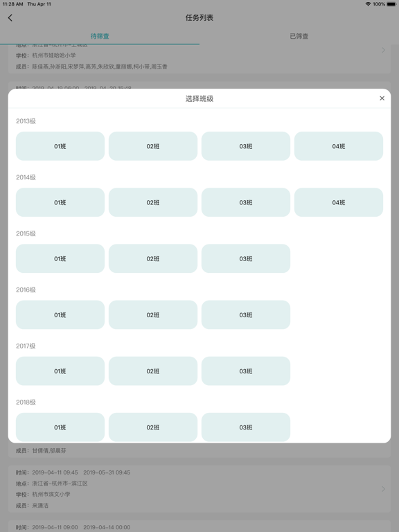Click the 选择班级 dialog title
Viewport: 399px width, 532px height.
tap(199, 99)
